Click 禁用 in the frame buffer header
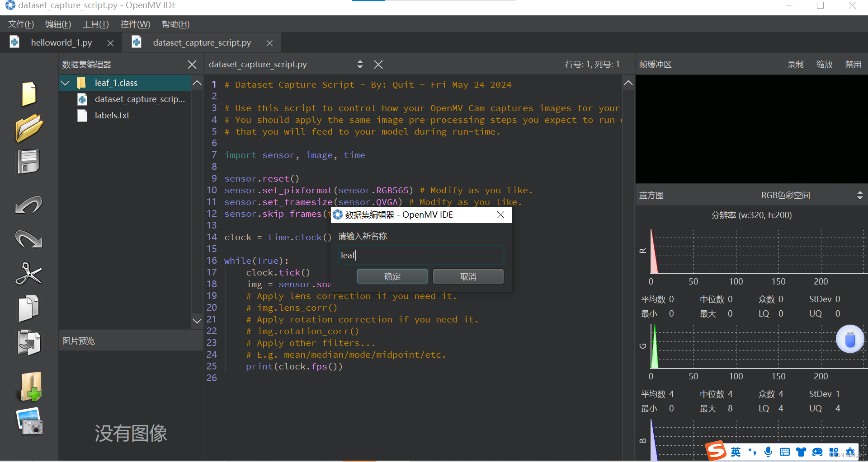This screenshot has height=462, width=868. [x=854, y=65]
